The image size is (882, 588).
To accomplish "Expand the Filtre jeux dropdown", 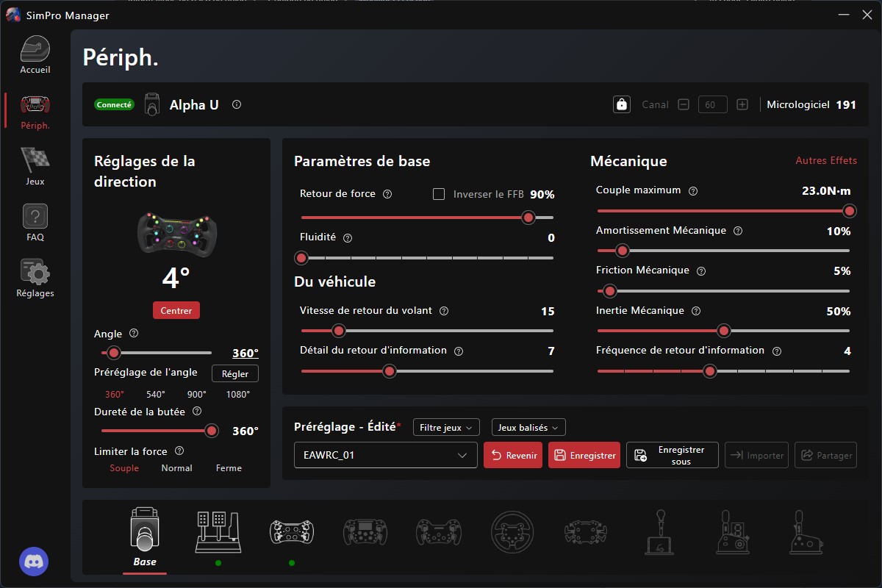I will (447, 427).
